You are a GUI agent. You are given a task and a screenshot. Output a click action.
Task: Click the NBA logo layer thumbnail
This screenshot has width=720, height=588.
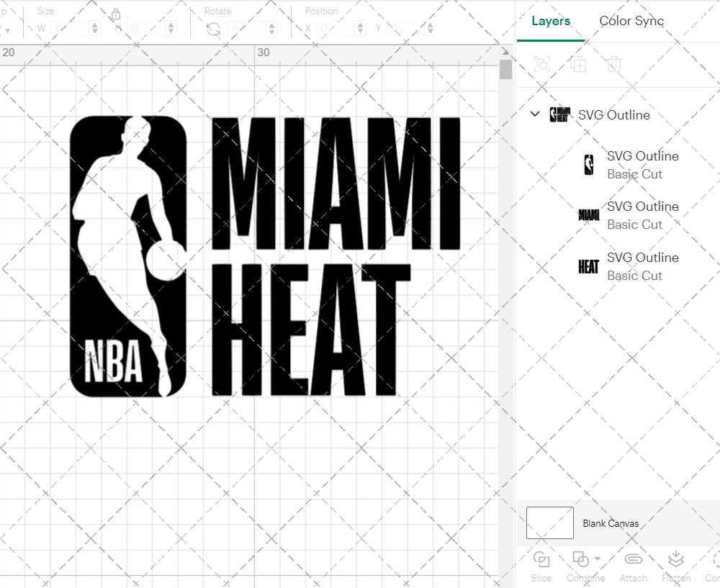[589, 165]
